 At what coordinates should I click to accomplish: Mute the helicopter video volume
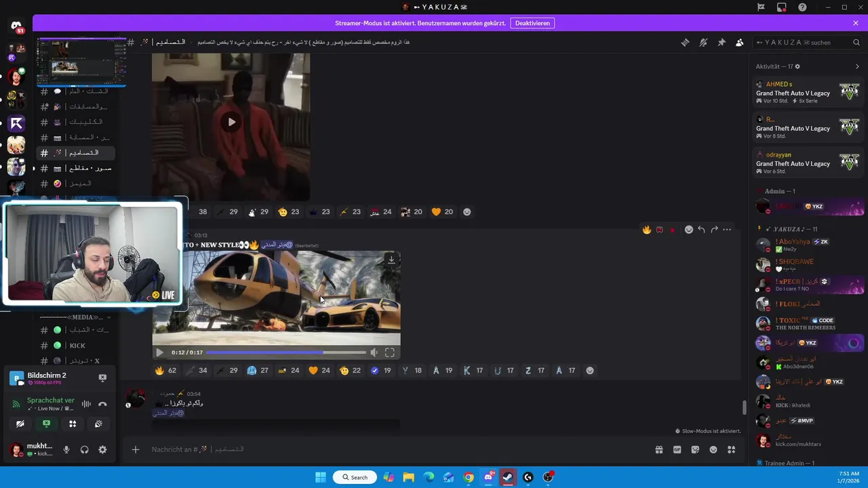click(374, 352)
